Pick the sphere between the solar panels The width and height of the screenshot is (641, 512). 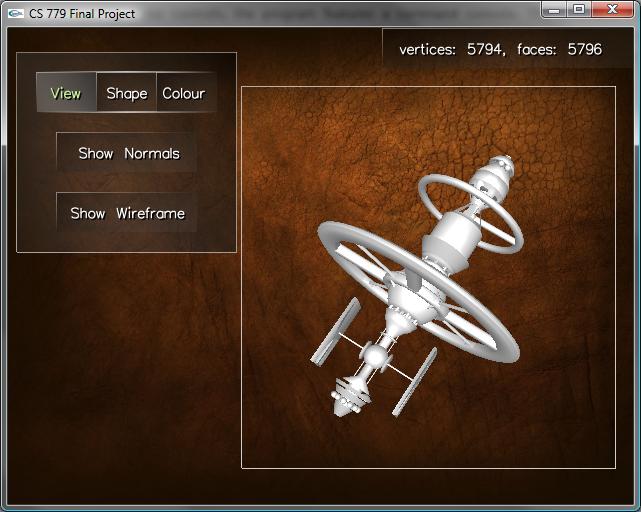click(x=375, y=354)
